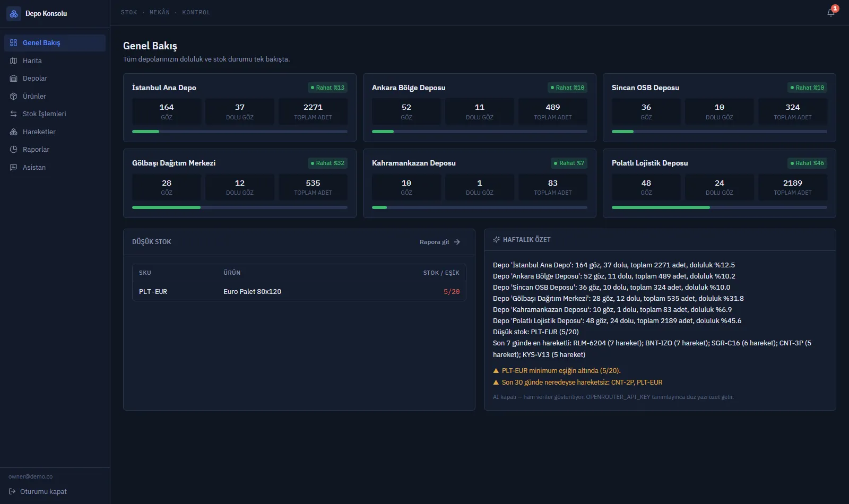Click the Asistan chat icon
849x504 pixels.
(14, 168)
